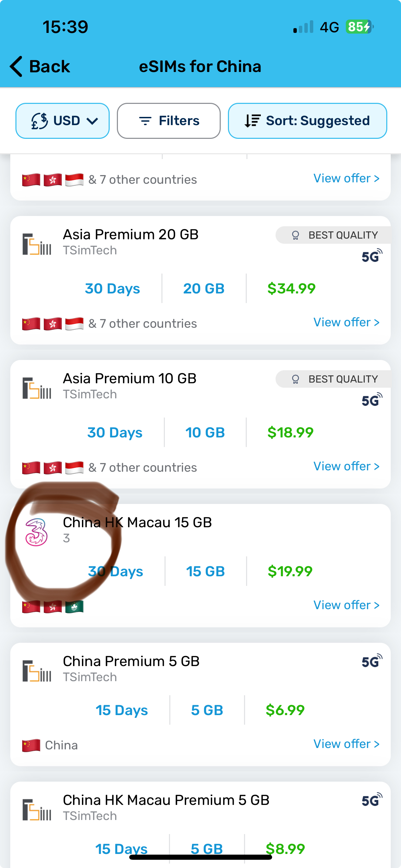Tap the Back chevron arrow
The image size is (401, 868).
pyautogui.click(x=16, y=67)
